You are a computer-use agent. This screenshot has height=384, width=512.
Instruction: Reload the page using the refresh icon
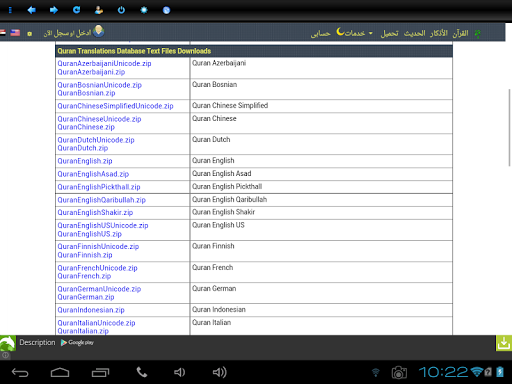(76, 10)
